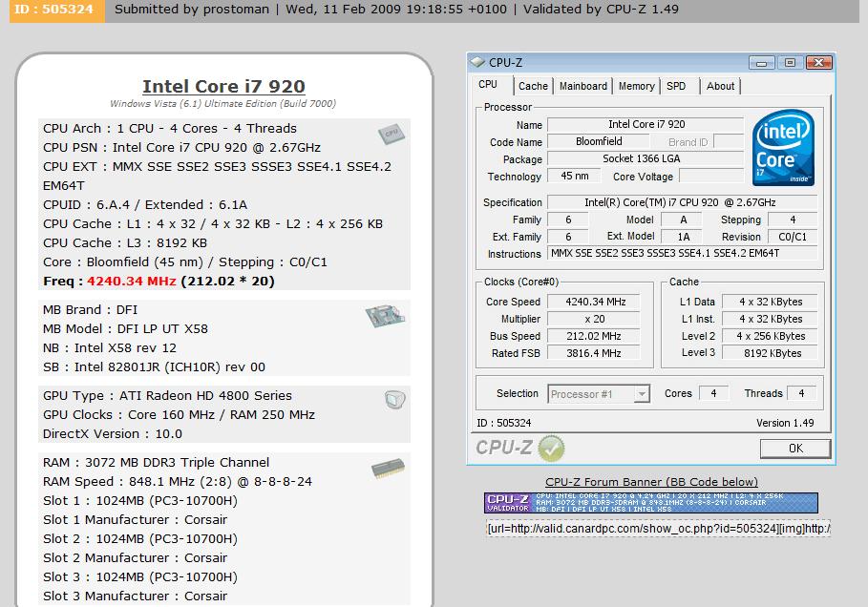Click the Windows Vista Ultimate Edition subtitle
Viewport: 868px width, 607px height.
(222, 103)
